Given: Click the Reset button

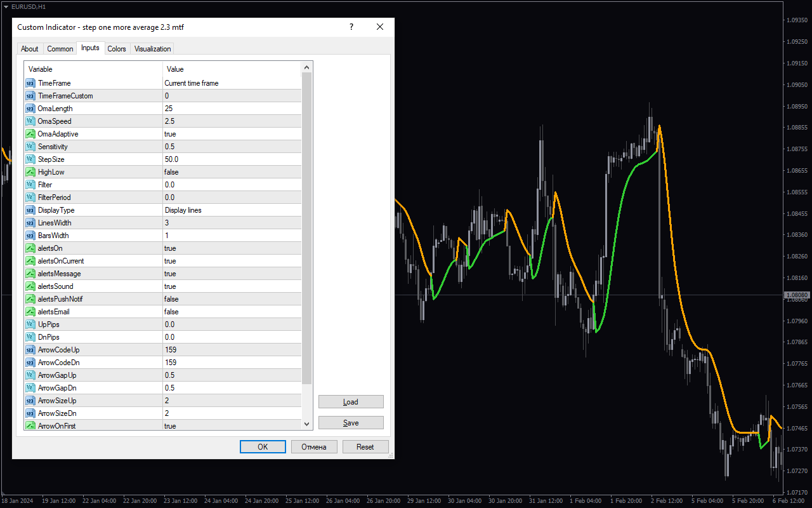Looking at the screenshot, I should click(365, 447).
